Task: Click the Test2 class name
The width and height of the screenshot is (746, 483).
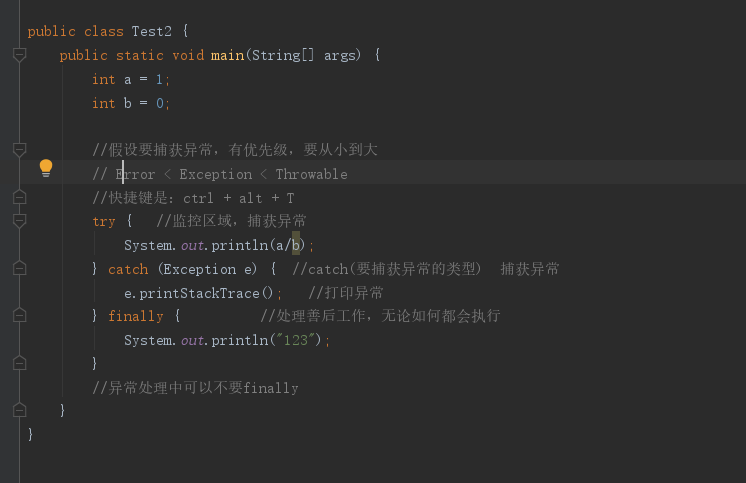Action: 152,31
